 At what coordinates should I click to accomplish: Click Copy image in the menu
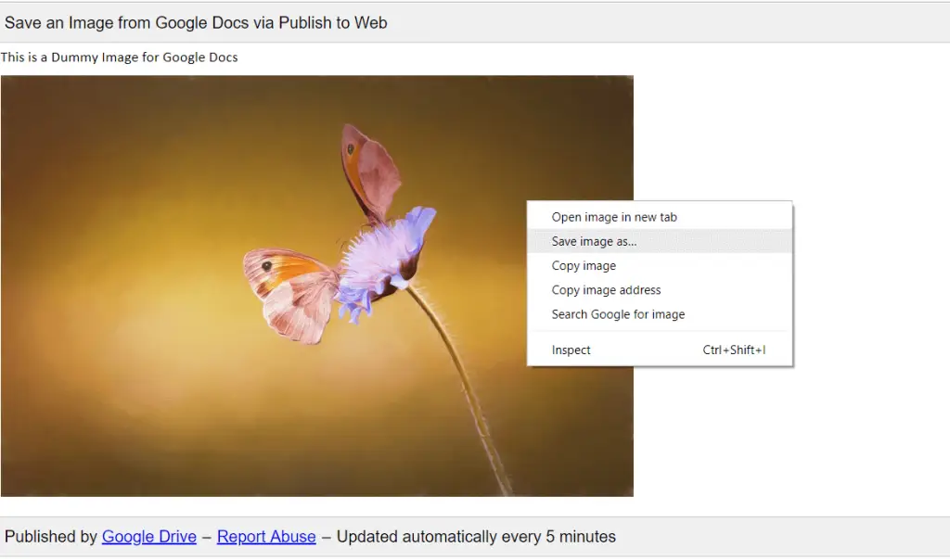point(584,265)
